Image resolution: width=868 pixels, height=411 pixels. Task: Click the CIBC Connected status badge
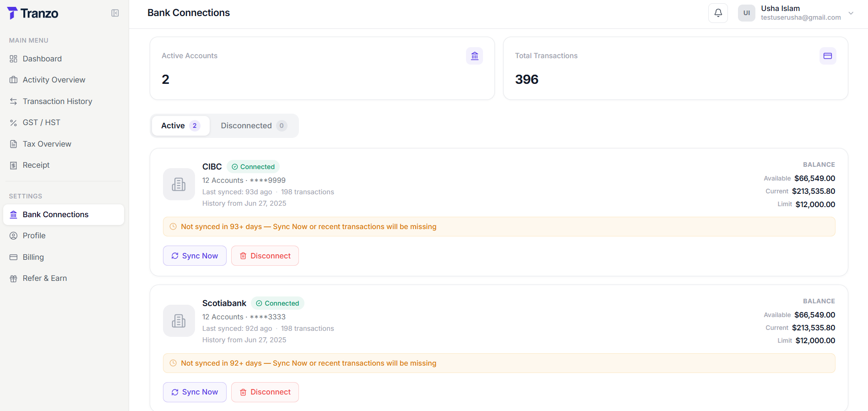[253, 167]
